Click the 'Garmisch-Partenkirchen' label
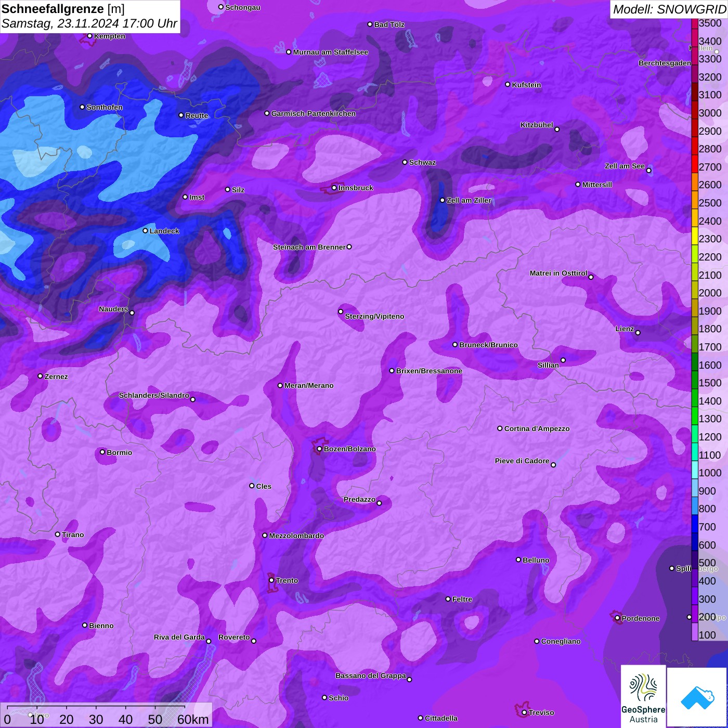Viewport: 728px width, 728px height. pos(314,113)
